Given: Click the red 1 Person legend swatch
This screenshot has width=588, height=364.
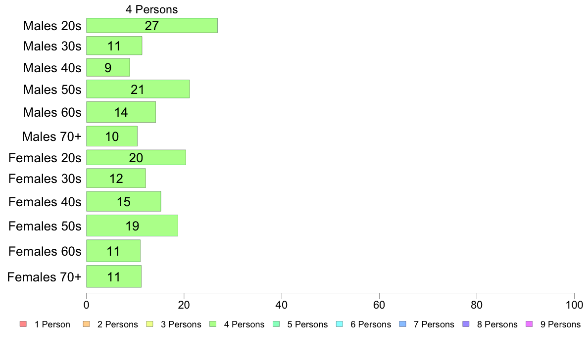Looking at the screenshot, I should coord(23,324).
